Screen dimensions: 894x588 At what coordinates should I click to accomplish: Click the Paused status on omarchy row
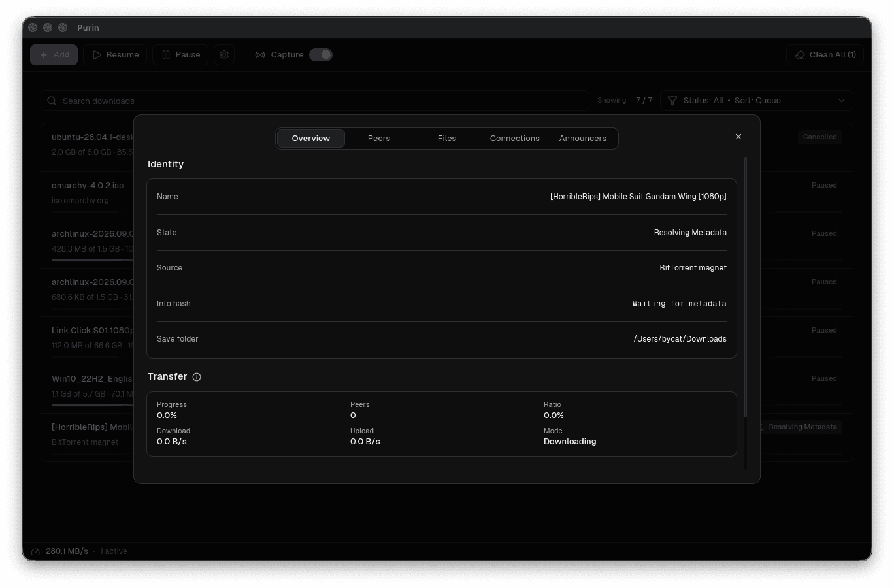824,186
